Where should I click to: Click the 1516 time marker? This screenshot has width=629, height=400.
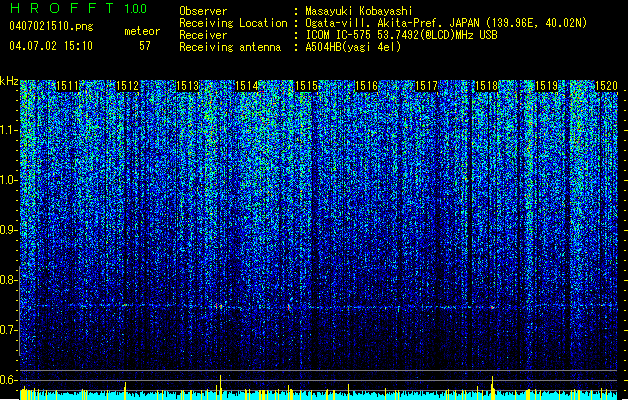tap(367, 86)
